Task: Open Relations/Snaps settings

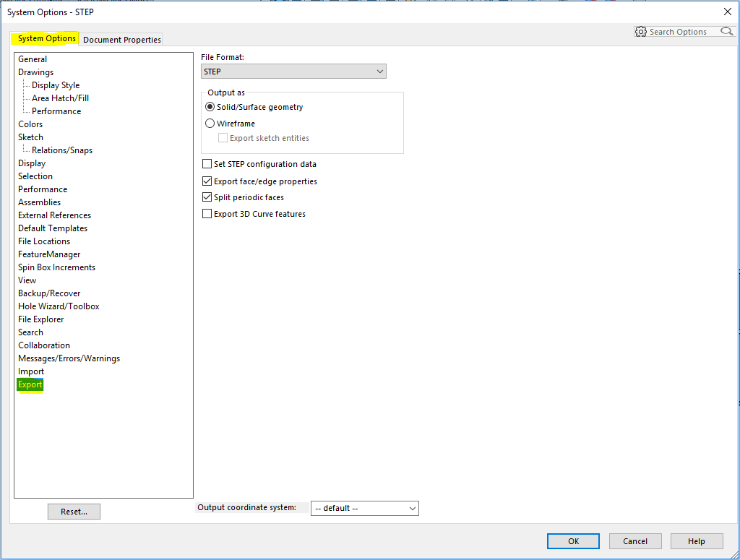Action: tap(62, 150)
